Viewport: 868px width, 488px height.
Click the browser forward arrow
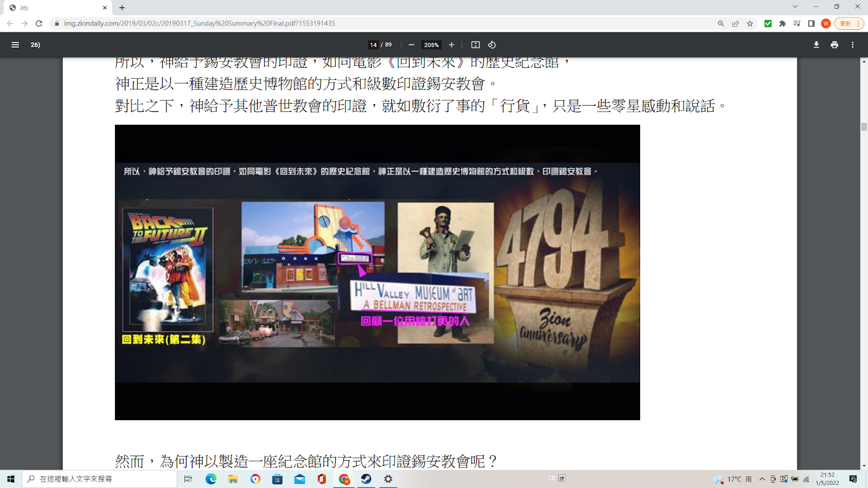[24, 23]
